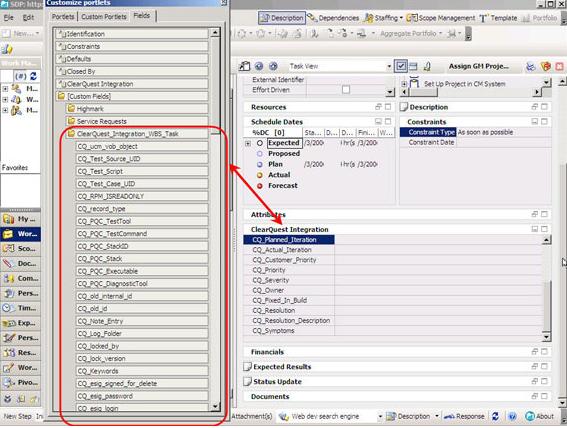Select the Actual schedule radio marker
Viewport: 567px width, 428px height.
coord(260,175)
